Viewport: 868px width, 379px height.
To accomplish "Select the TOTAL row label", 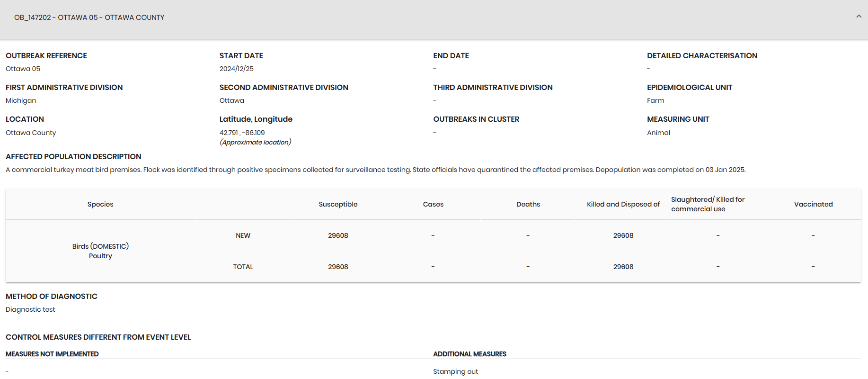I will (243, 267).
